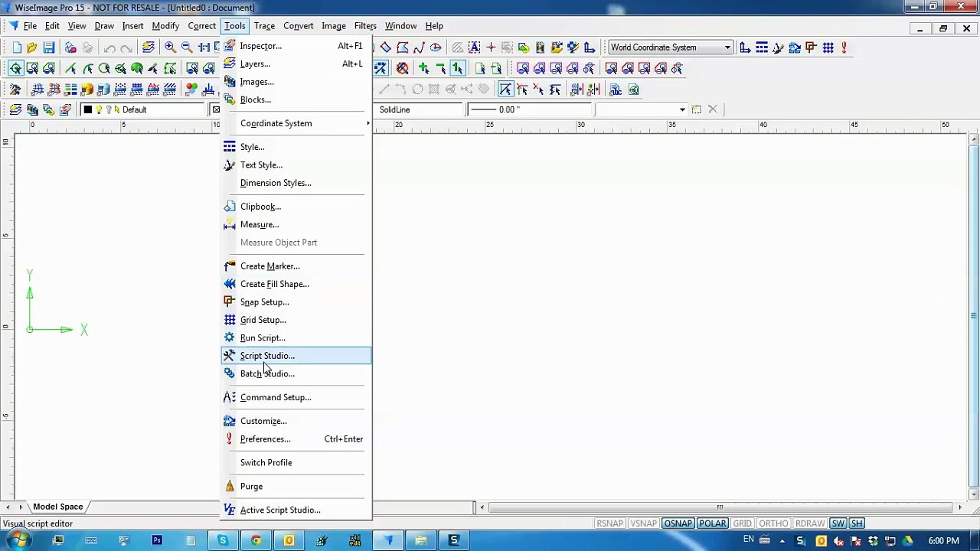Toggle RDRAW in the status bar
This screenshot has height=551, width=980.
pos(809,523)
